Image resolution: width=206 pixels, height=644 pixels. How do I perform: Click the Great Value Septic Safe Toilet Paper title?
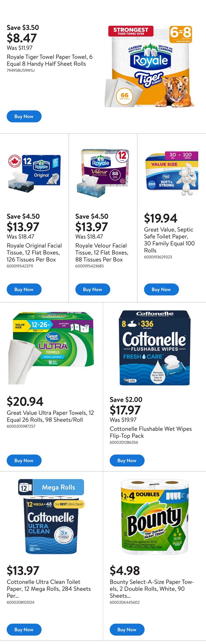[x=169, y=240]
